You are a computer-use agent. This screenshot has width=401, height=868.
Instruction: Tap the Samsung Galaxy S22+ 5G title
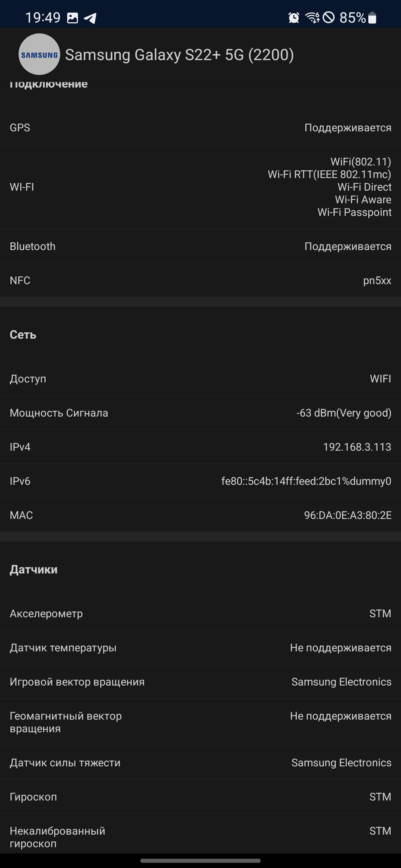(179, 55)
